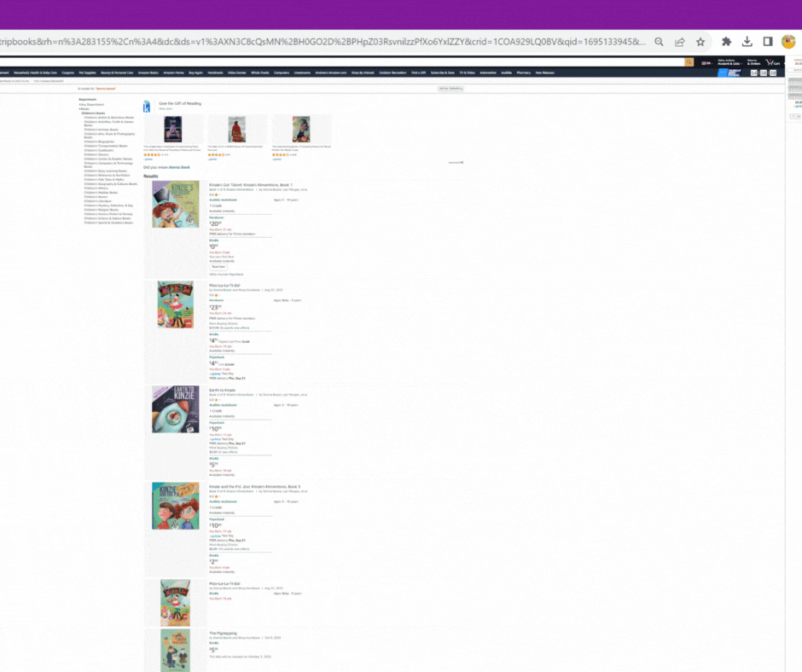The width and height of the screenshot is (802, 672).
Task: Open The Pignapping book cover
Action: (x=176, y=651)
